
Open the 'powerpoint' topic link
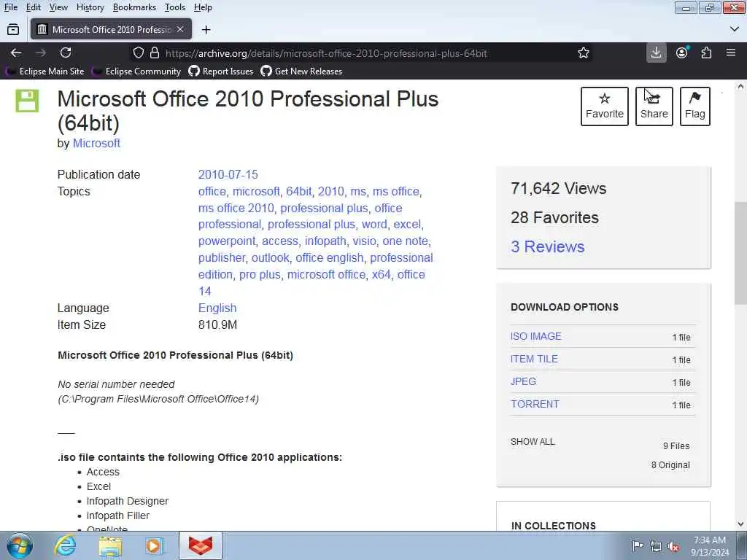[227, 241]
